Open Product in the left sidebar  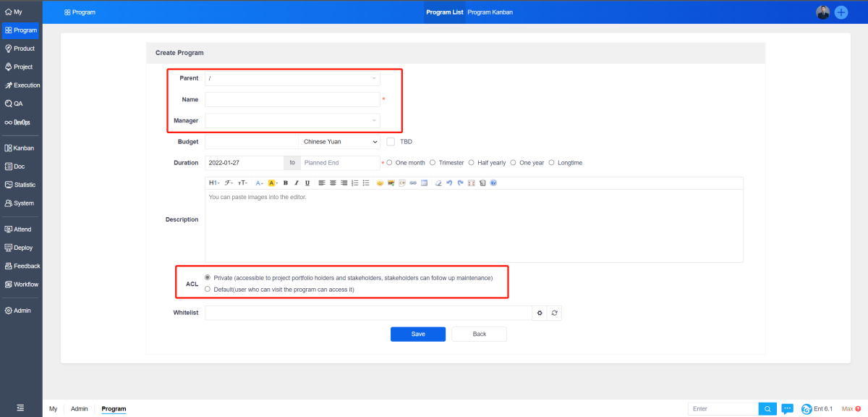coord(20,49)
